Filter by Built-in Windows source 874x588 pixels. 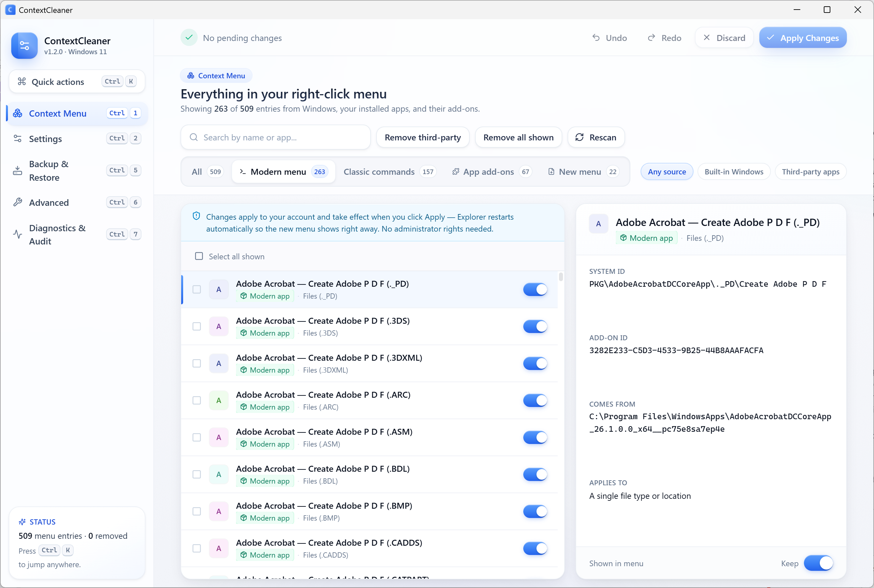734,172
